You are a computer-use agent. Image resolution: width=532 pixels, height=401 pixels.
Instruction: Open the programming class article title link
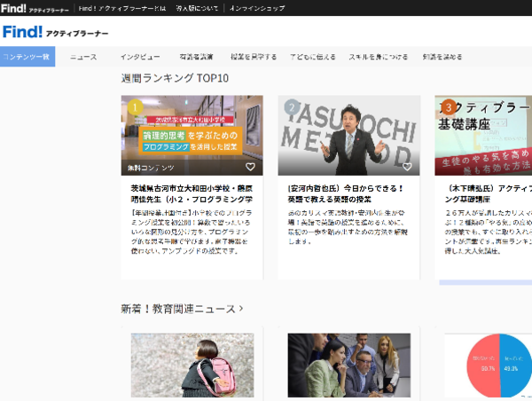tap(192, 193)
